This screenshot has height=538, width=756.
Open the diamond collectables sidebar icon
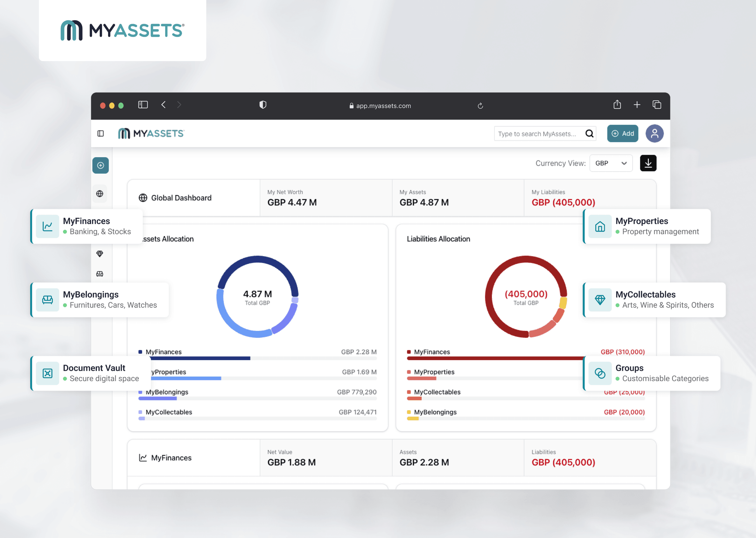(100, 254)
